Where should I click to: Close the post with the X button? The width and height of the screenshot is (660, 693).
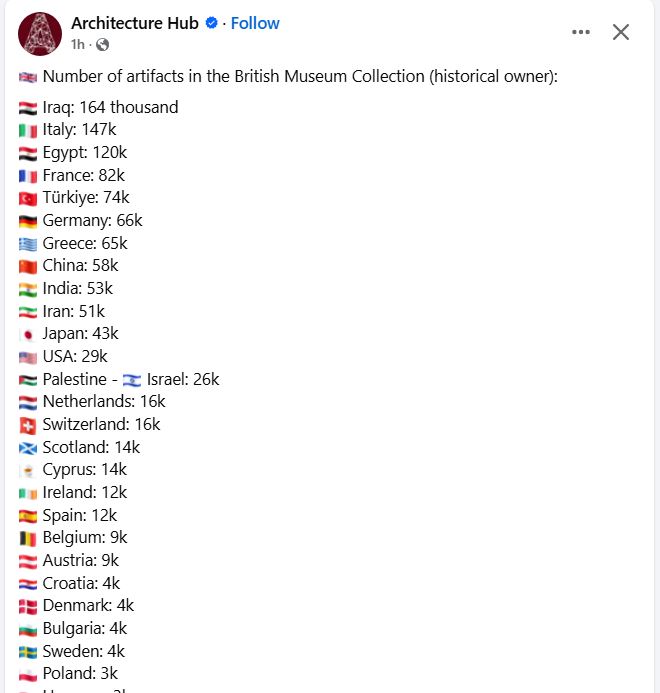click(x=621, y=32)
